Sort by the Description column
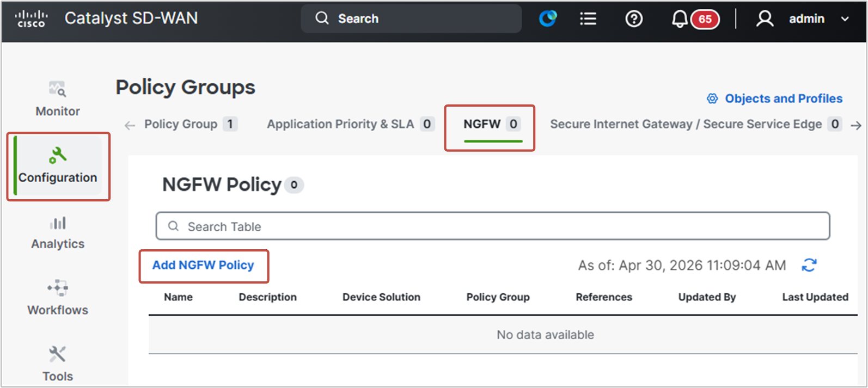Screen dimensions: 868x388 [x=268, y=297]
